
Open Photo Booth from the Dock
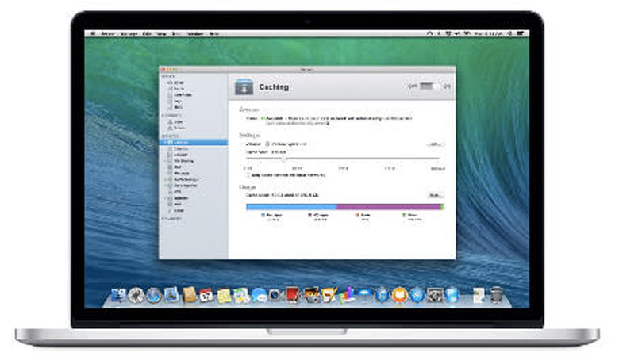pos(293,295)
